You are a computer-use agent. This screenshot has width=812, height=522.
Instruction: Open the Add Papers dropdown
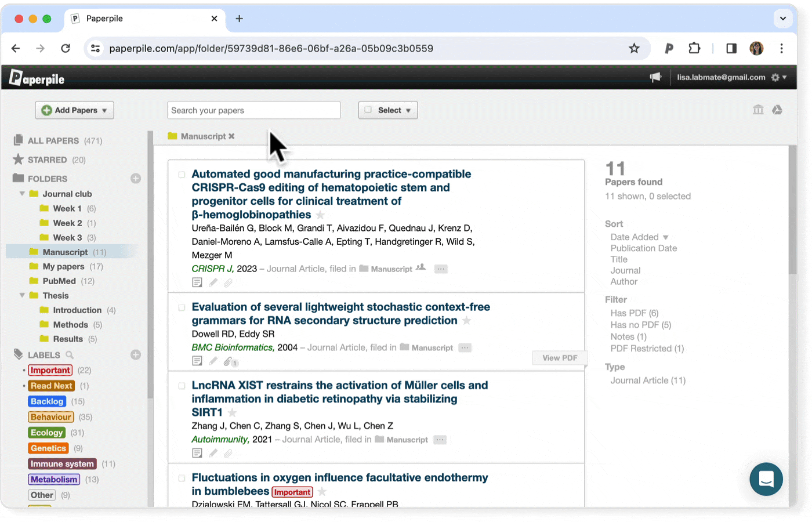(74, 110)
